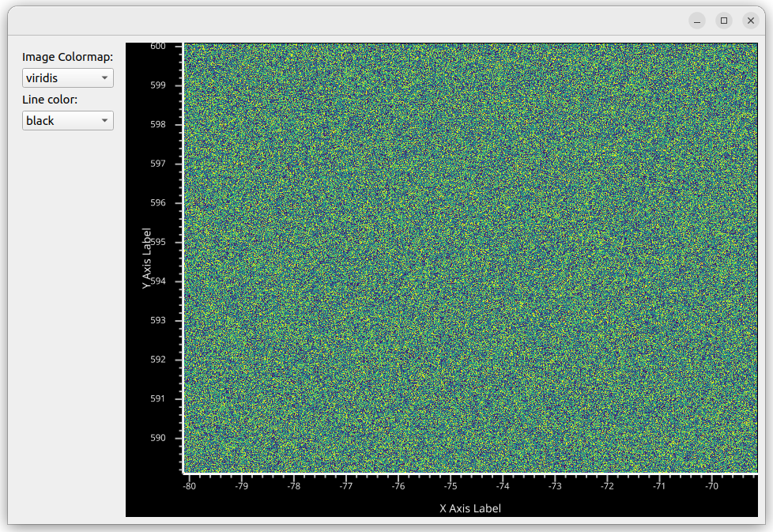Click the -80 tick label on the x-axis
Image resolution: width=773 pixels, height=532 pixels.
[x=189, y=488]
